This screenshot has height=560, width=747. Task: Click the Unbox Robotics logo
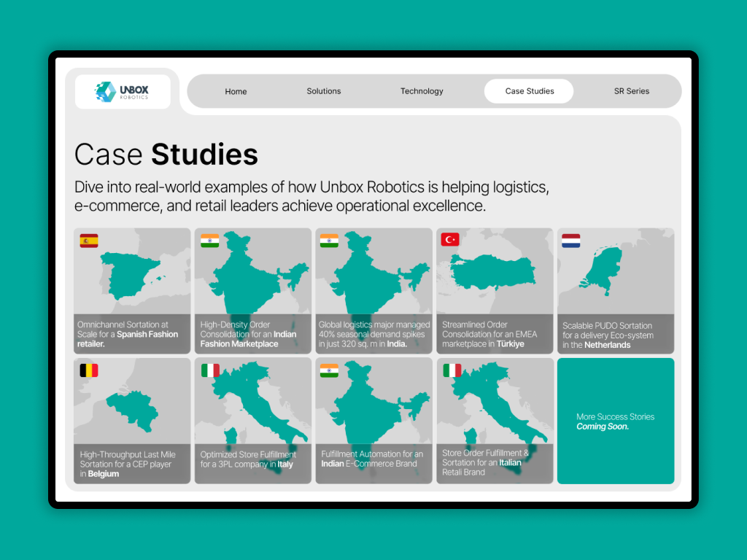tap(123, 91)
